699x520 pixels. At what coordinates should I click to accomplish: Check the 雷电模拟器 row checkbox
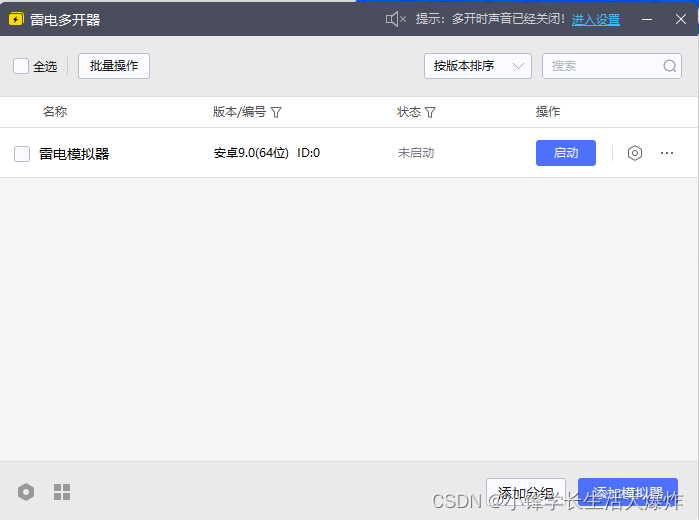pyautogui.click(x=22, y=153)
